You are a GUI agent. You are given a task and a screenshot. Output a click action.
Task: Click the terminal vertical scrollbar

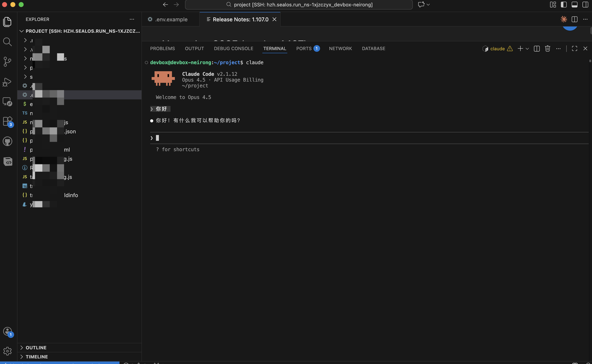point(590,61)
